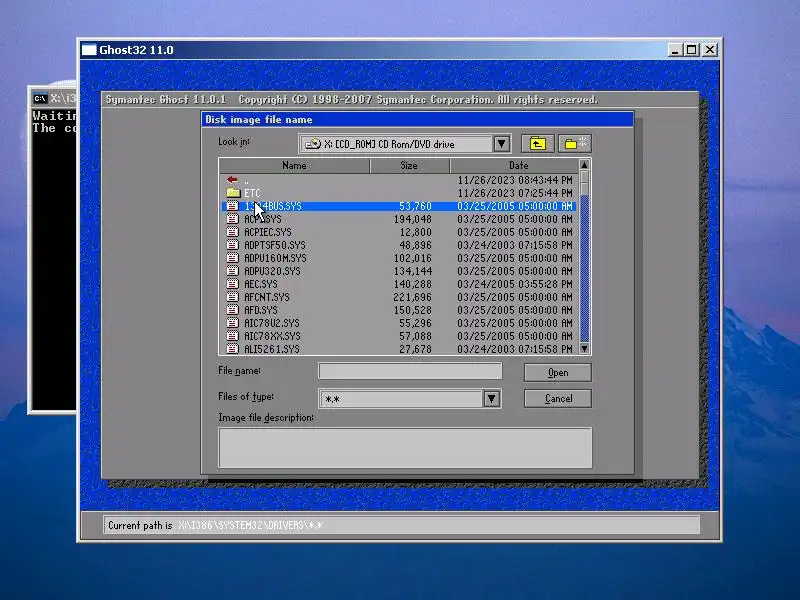This screenshot has height=600, width=800.
Task: Select the file name AIC78XX.SYS
Action: [x=272, y=336]
